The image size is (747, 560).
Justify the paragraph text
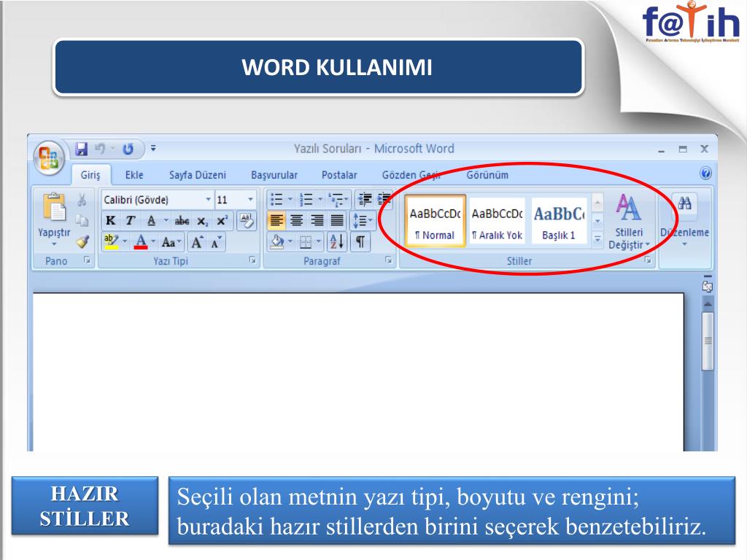tap(337, 221)
